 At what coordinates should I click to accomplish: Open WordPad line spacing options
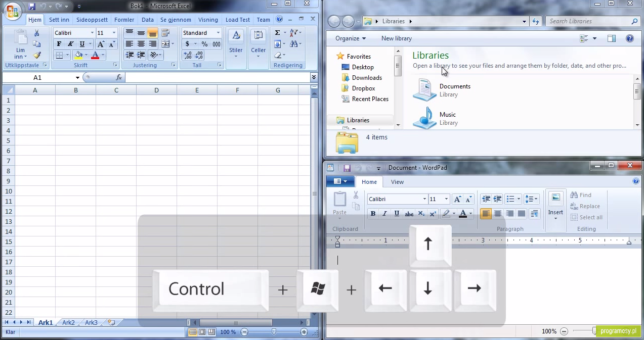[x=531, y=199]
